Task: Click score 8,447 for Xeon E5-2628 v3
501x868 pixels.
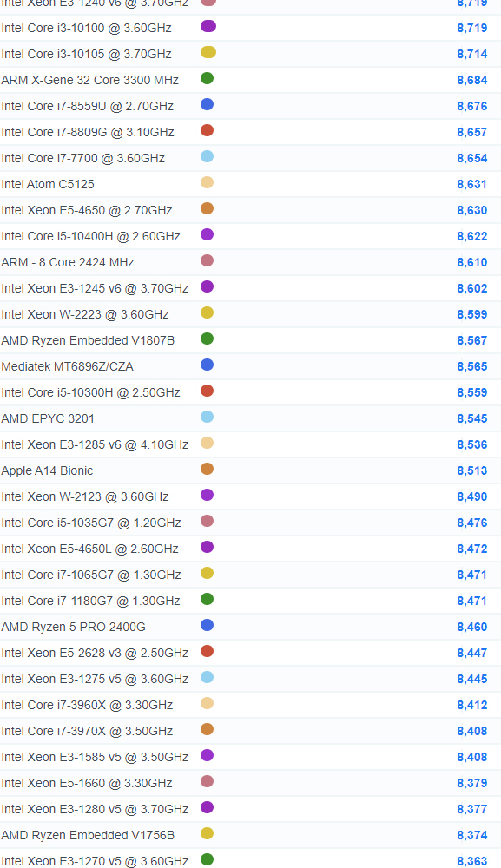Action: click(x=472, y=653)
